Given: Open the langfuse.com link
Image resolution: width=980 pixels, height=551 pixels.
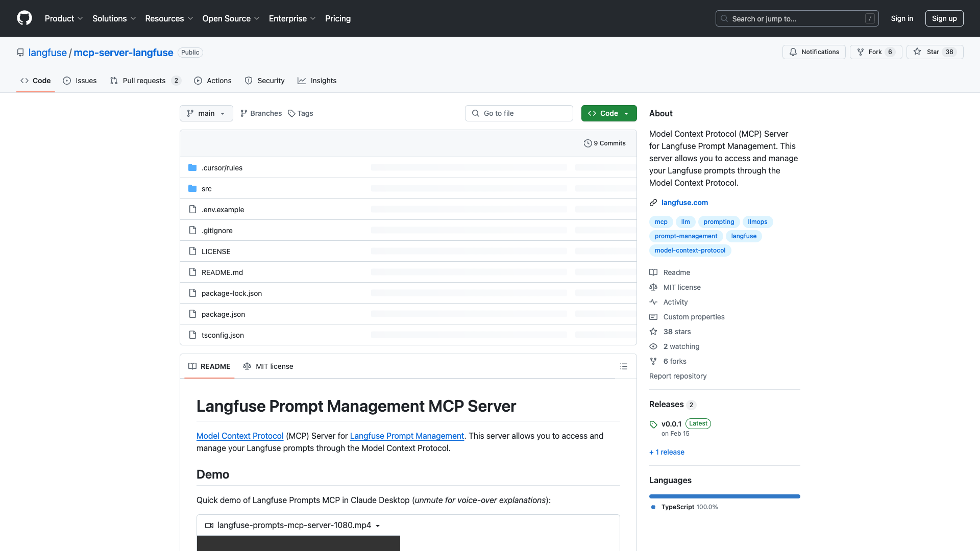Looking at the screenshot, I should click(x=684, y=203).
